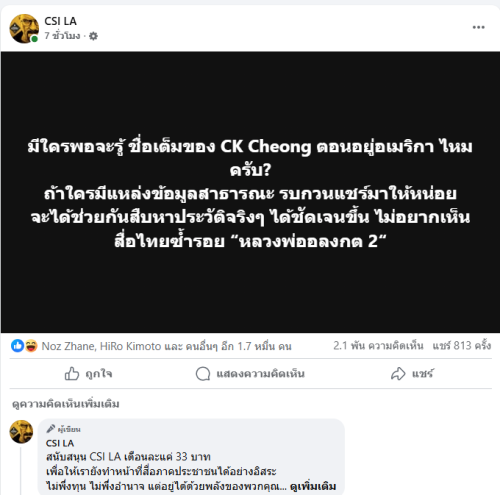Screen dimensions: 500x495
Task: Click the 7 ชั่วโมง post timestamp
Action: click(62, 36)
